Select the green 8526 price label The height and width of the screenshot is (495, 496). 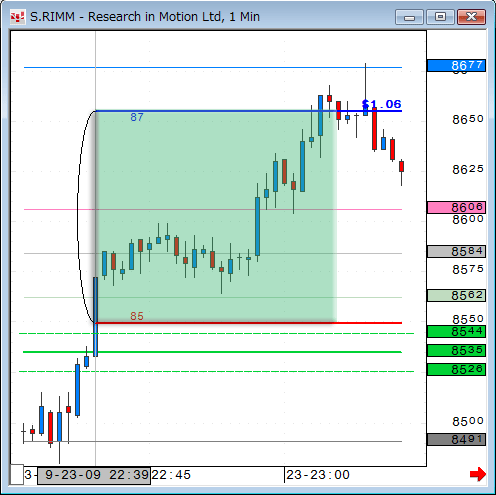[456, 369]
